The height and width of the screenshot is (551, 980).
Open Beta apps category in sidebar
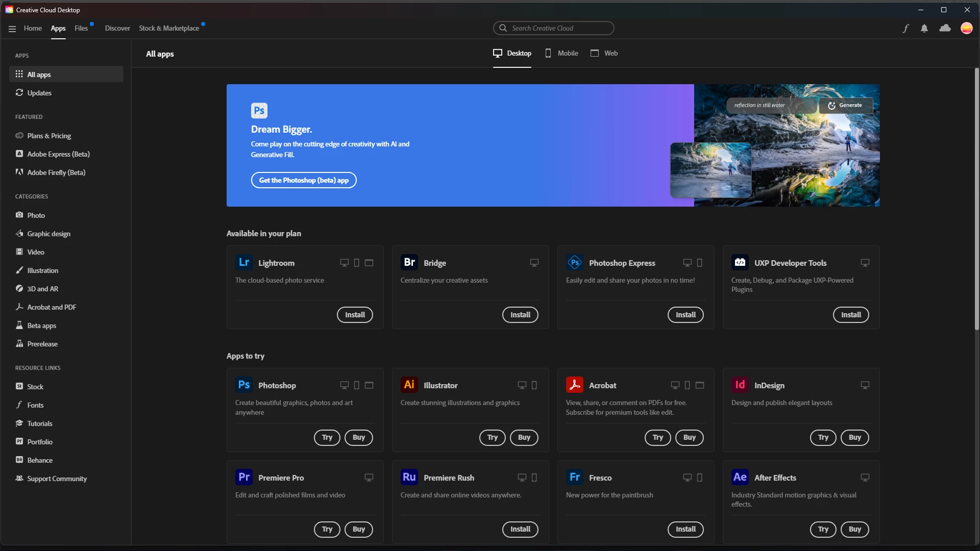(41, 325)
